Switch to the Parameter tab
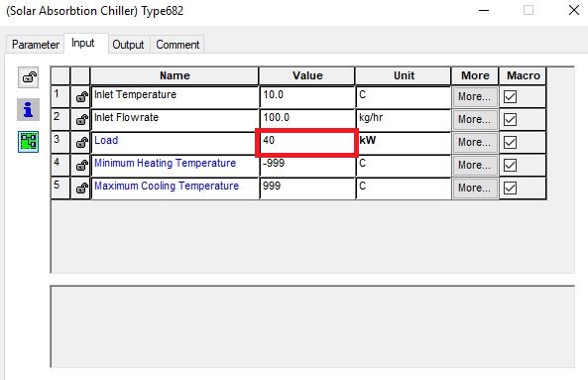The width and height of the screenshot is (588, 380). (36, 45)
